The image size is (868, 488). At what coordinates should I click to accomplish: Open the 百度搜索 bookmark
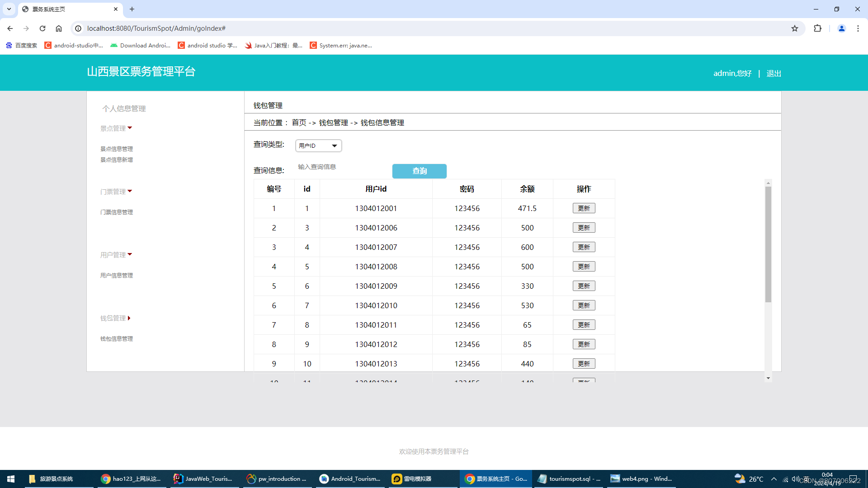22,45
